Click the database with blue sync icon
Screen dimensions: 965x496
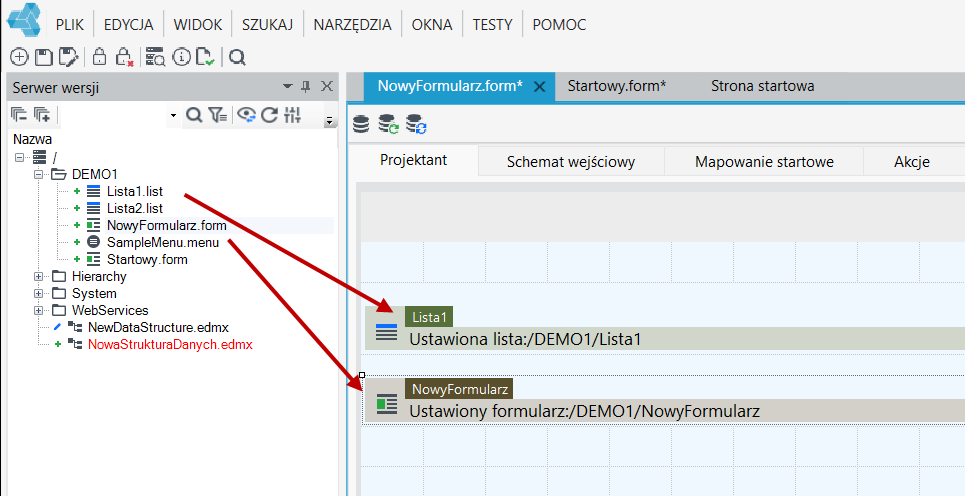tap(417, 124)
